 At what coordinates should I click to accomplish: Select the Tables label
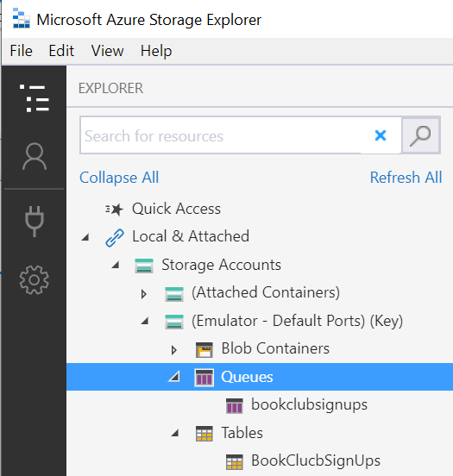[242, 433]
